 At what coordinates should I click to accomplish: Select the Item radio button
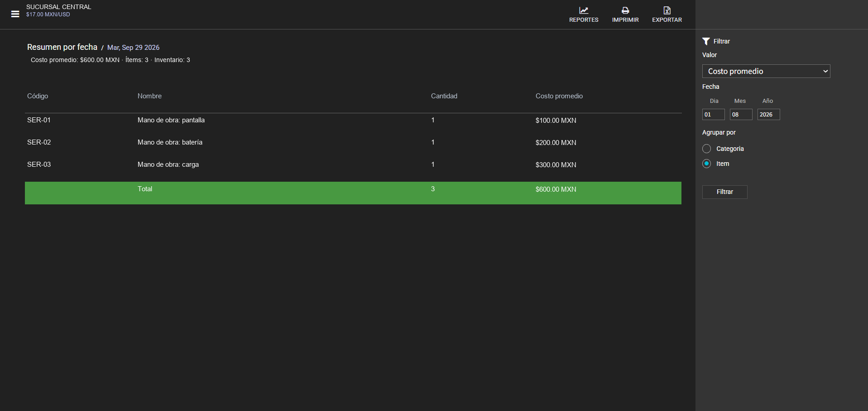(706, 164)
